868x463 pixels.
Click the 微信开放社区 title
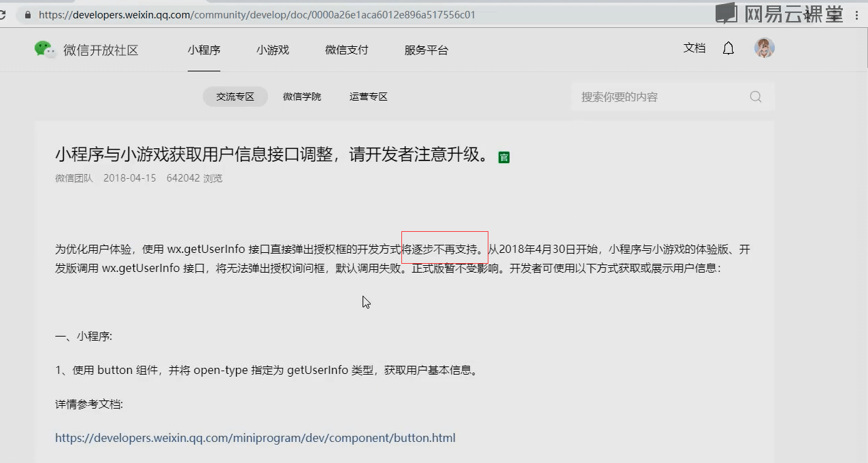click(x=101, y=50)
